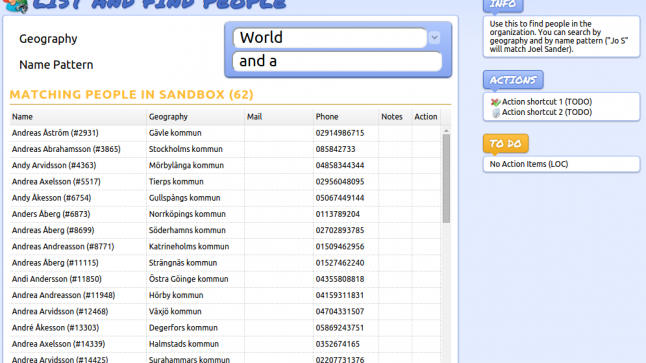
Task: Select Andy Arvidsson (#4363) row
Action: pos(225,166)
